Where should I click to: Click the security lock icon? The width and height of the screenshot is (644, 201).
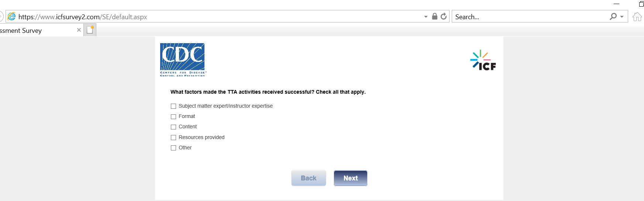(x=435, y=17)
